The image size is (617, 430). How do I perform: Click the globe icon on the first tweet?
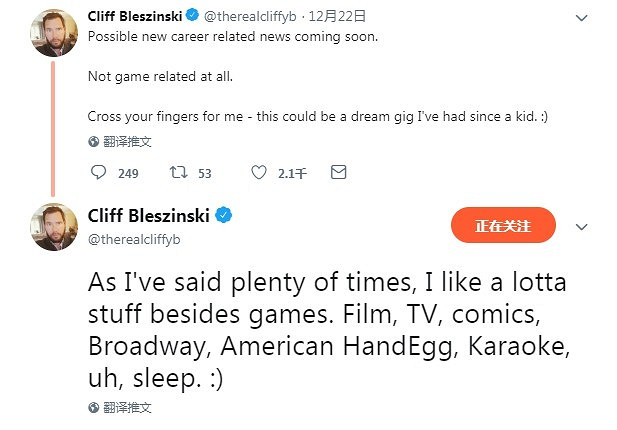pos(94,142)
